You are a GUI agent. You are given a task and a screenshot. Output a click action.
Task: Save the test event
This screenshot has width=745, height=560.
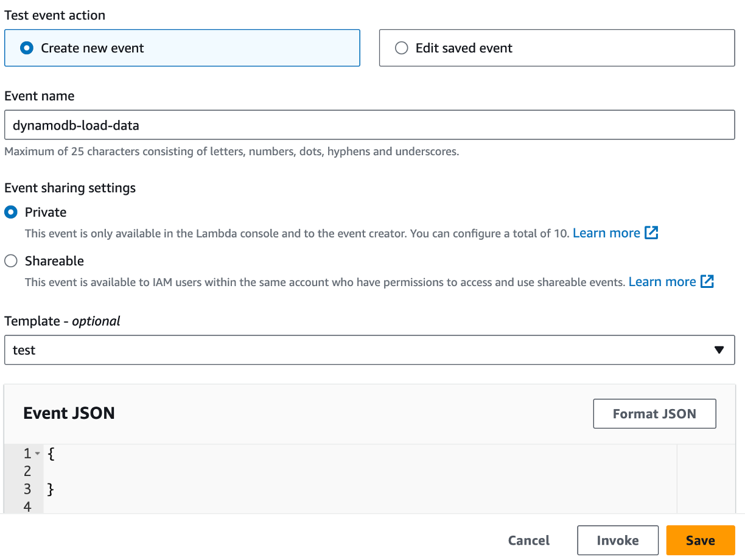(700, 541)
